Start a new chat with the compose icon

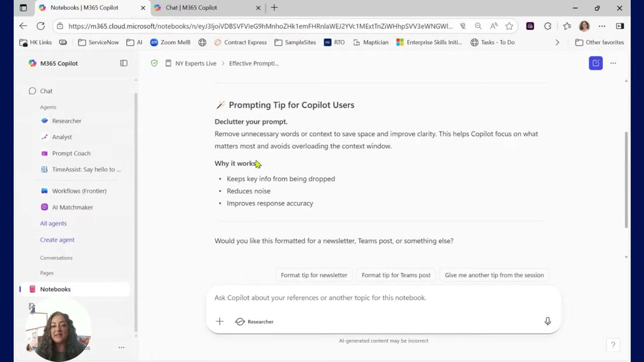point(596,63)
